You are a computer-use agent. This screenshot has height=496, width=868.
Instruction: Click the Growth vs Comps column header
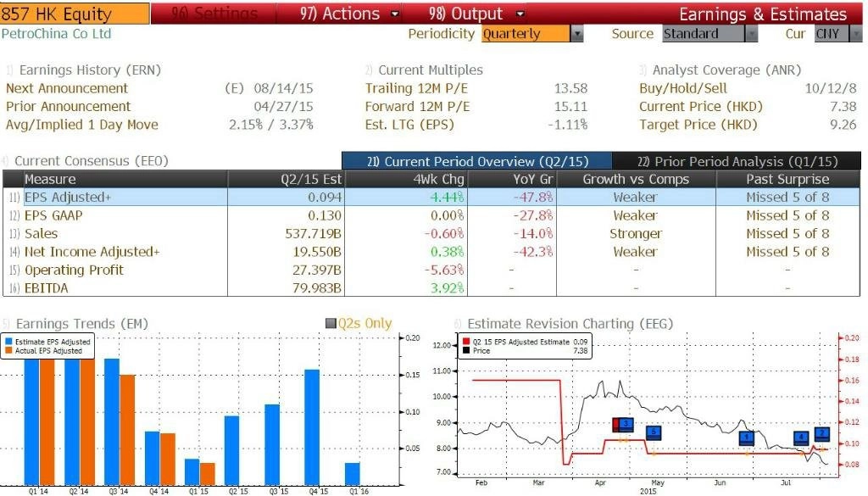[x=636, y=180]
